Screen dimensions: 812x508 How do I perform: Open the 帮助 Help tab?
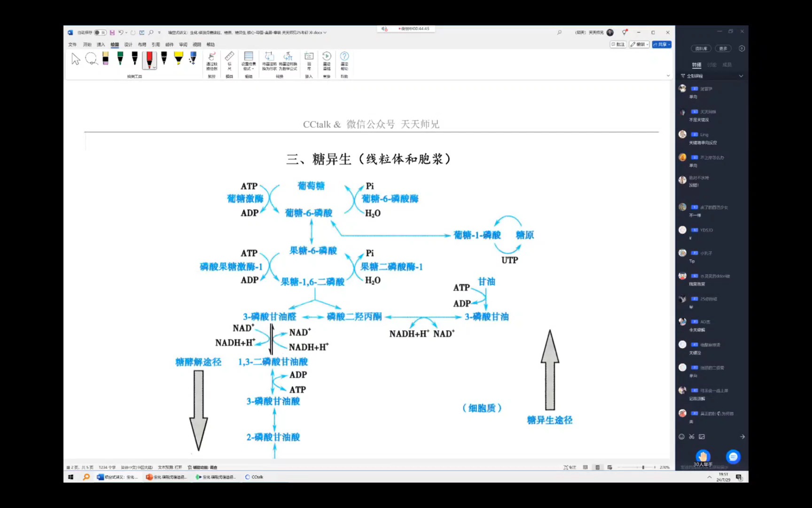pos(211,45)
